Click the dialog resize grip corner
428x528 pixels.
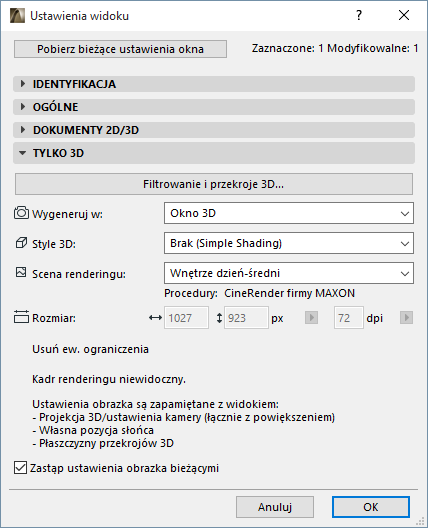pos(420,521)
